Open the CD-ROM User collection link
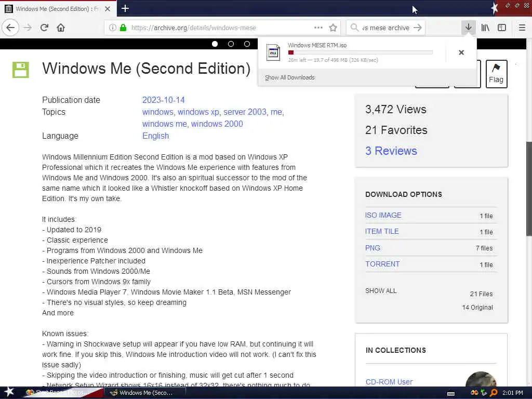This screenshot has height=399, width=532. pyautogui.click(x=389, y=382)
